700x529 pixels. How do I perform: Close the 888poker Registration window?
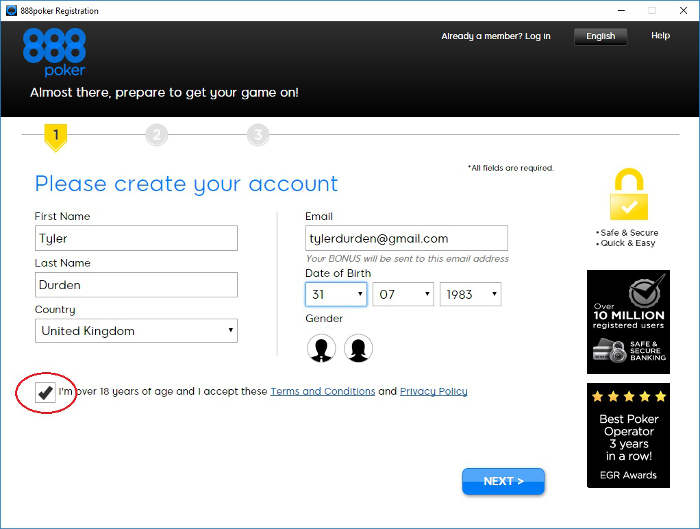(683, 10)
